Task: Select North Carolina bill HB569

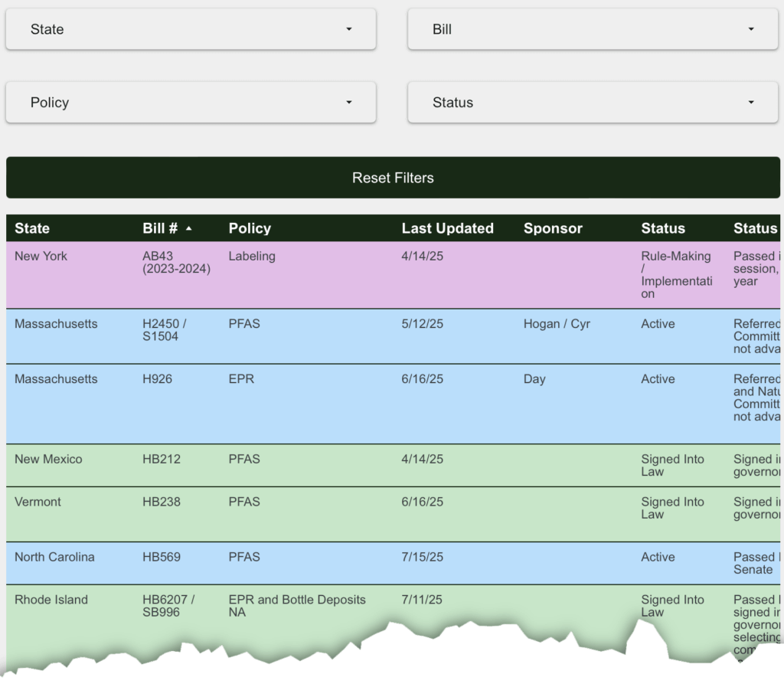Action: tap(161, 558)
